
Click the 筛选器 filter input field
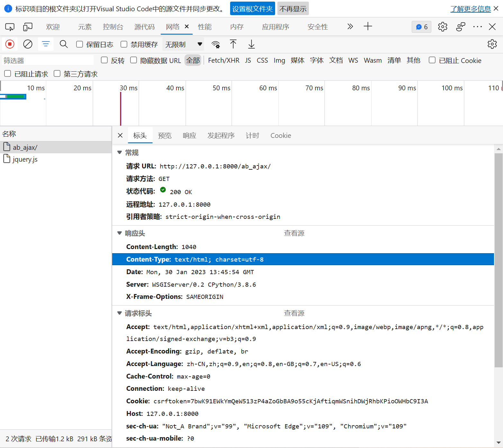48,60
